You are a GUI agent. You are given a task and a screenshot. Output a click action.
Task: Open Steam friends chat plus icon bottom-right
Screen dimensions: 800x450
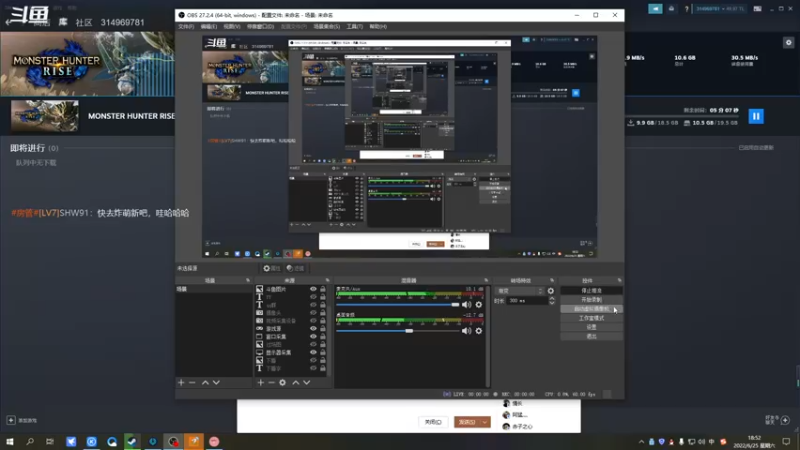[x=785, y=420]
